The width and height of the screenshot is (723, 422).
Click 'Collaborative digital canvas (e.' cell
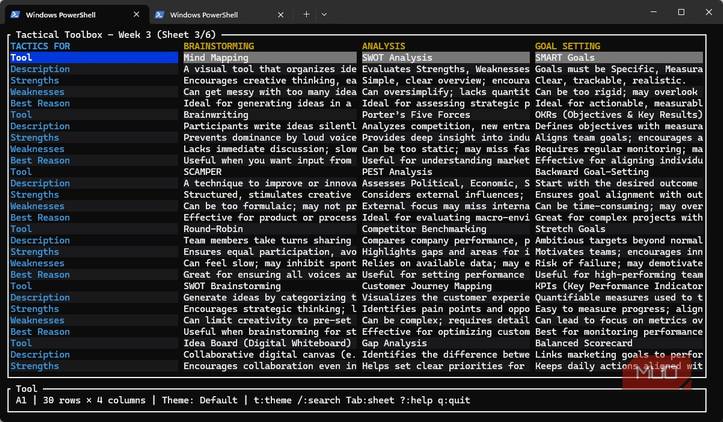pyautogui.click(x=270, y=355)
